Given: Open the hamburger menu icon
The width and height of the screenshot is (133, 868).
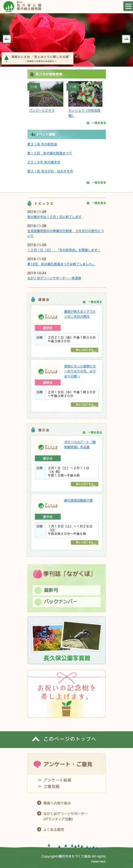Looking at the screenshot, I should (x=128, y=6).
